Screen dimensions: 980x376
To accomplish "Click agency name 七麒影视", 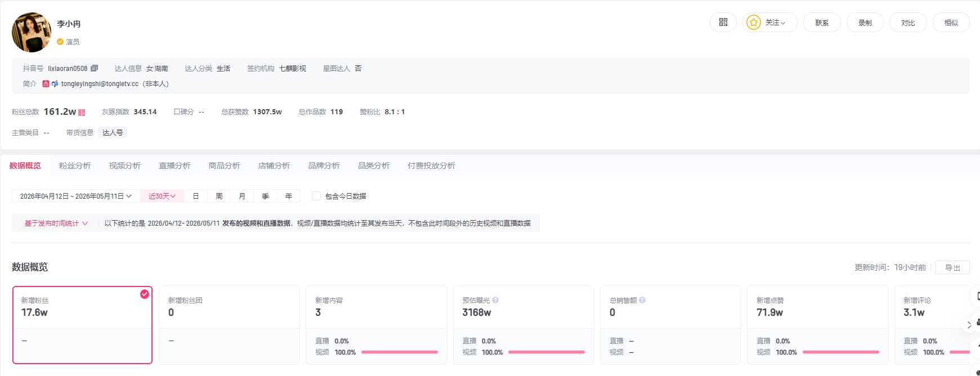I will click(x=293, y=68).
